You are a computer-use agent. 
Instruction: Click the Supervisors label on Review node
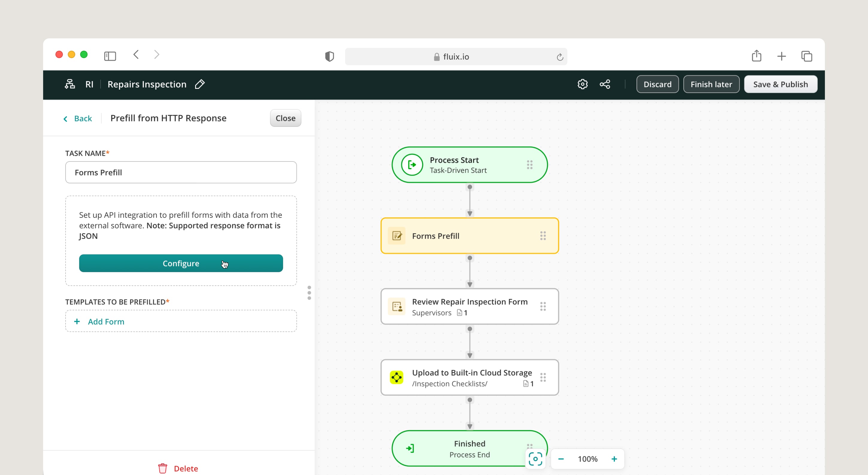(x=432, y=313)
